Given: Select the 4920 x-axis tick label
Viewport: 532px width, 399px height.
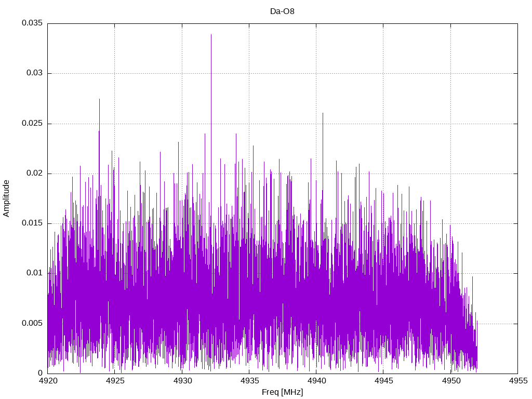Looking at the screenshot, I should [x=48, y=381].
